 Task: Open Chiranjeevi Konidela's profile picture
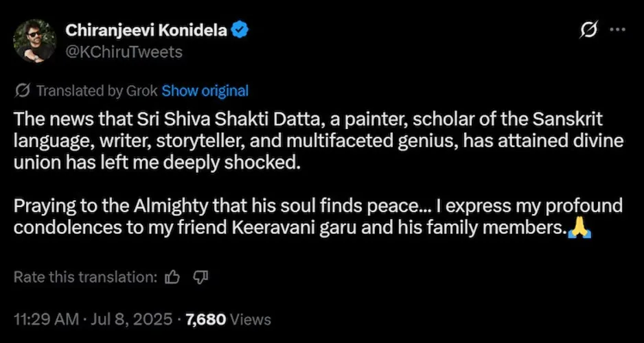tap(34, 40)
